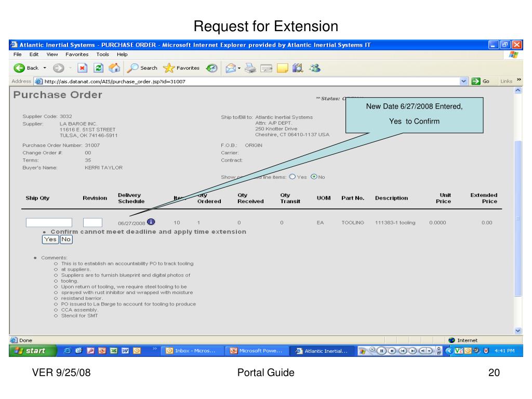Click buyer name KERRI TAYLOR
Viewport: 532px width, 399px height.
point(103,168)
